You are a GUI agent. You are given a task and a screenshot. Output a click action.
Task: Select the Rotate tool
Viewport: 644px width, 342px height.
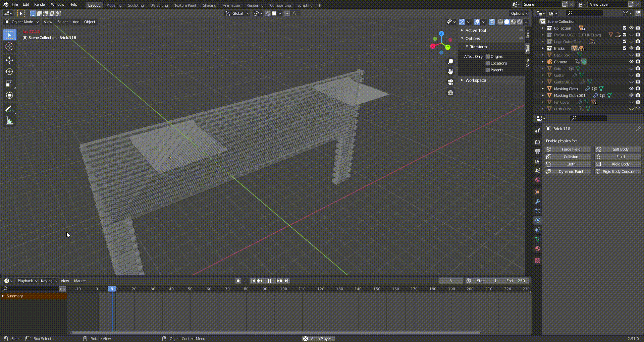click(x=9, y=71)
